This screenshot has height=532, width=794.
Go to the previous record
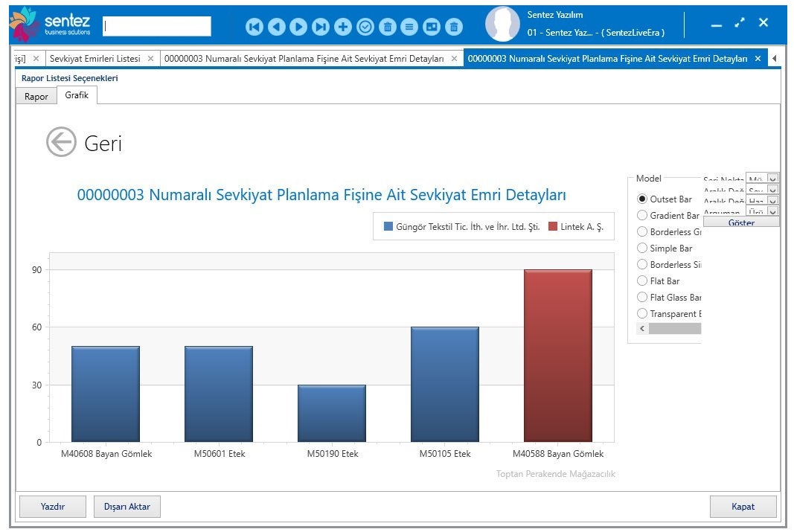[x=277, y=27]
